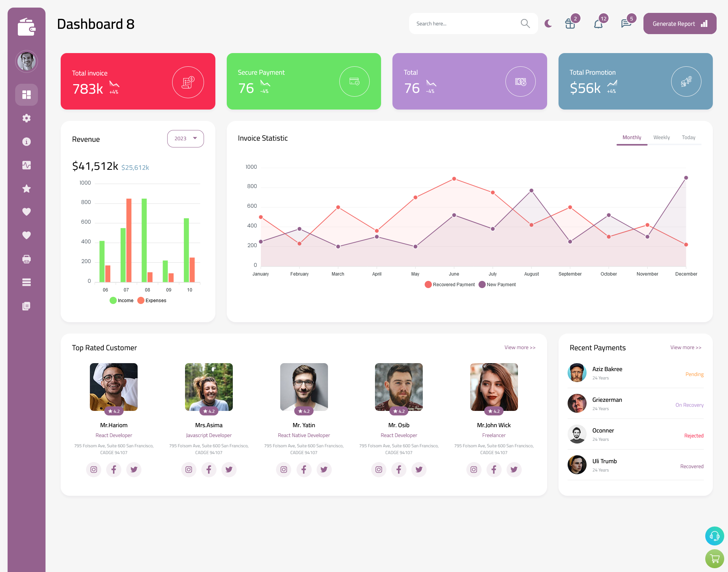Select the Monthly tab in Invoice Statistic
Image resolution: width=728 pixels, height=572 pixels.
(x=632, y=137)
